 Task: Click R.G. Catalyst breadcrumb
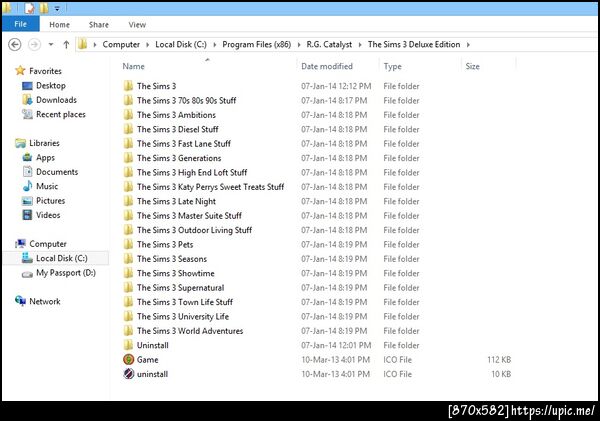(x=329, y=45)
